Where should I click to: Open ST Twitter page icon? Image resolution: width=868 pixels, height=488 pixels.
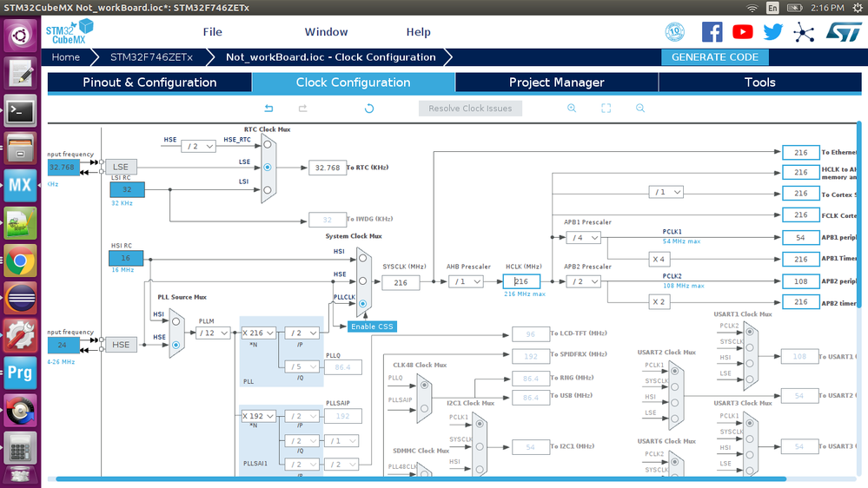[x=772, y=32]
